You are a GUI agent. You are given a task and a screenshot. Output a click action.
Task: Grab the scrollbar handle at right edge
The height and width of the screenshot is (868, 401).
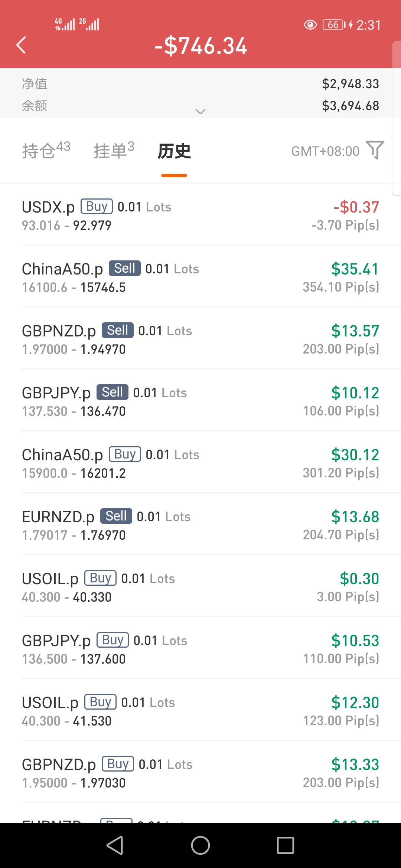point(396,118)
